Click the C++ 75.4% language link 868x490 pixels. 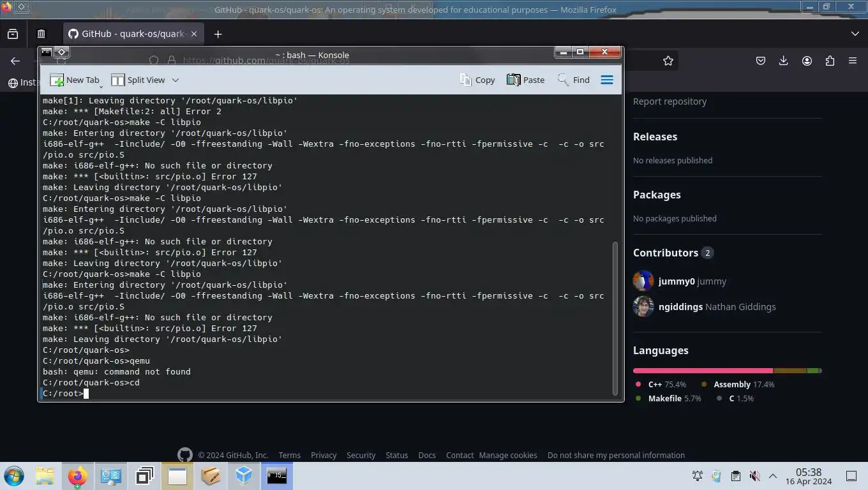(x=661, y=384)
